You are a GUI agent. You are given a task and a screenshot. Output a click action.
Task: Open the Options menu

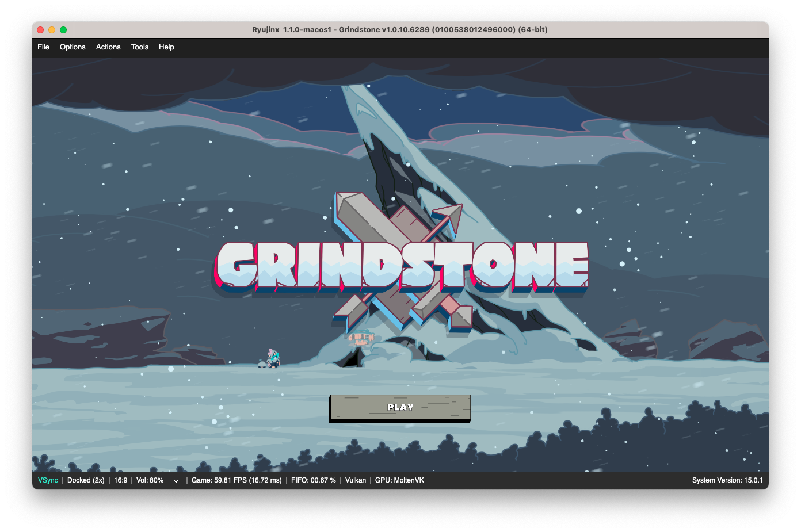[72, 47]
